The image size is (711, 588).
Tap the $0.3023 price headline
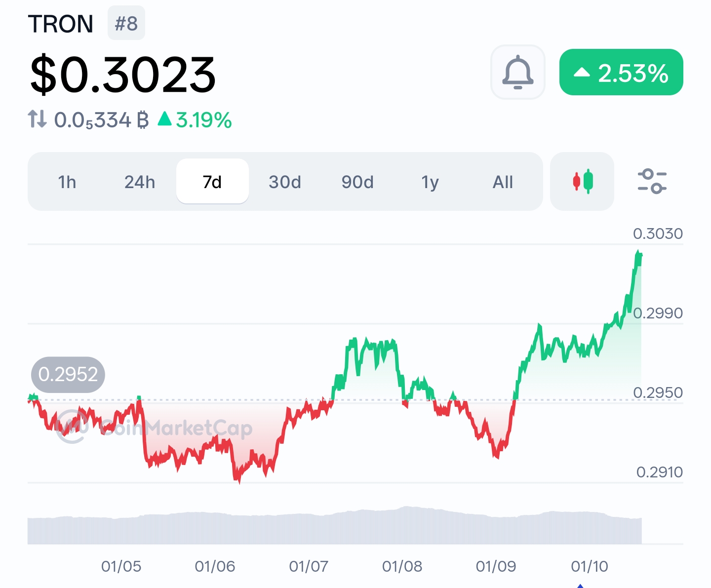pos(123,75)
